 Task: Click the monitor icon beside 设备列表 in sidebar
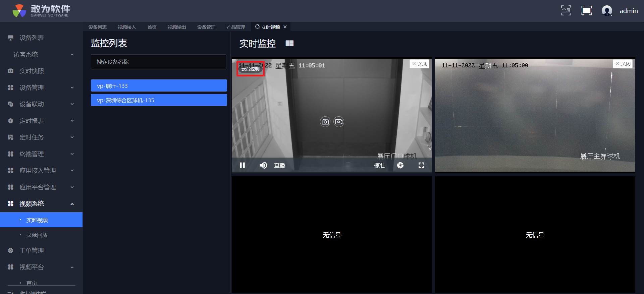click(11, 38)
